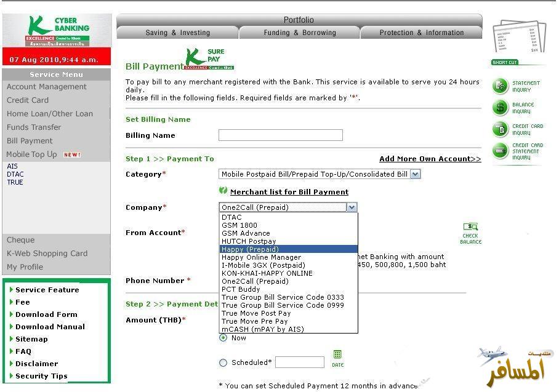Select the Scheduled payment radio button
This screenshot has height=392, width=559.
pos(223,362)
